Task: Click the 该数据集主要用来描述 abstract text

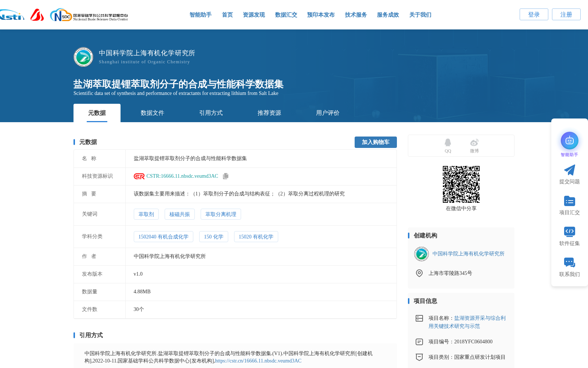Action: tap(239, 194)
